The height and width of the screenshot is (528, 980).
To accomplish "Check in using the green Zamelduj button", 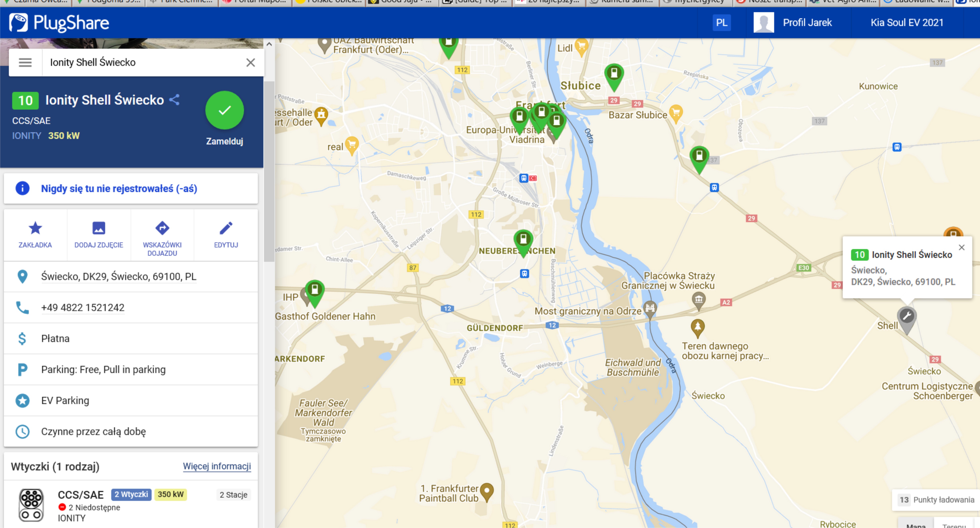I will (x=225, y=110).
